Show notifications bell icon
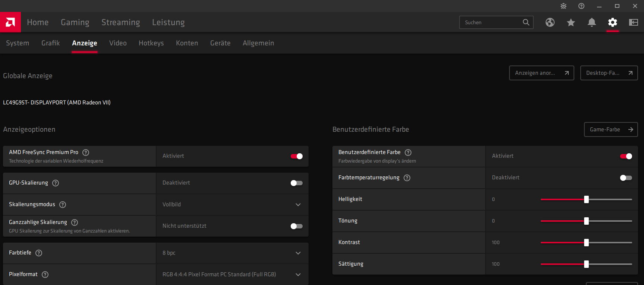 tap(592, 22)
